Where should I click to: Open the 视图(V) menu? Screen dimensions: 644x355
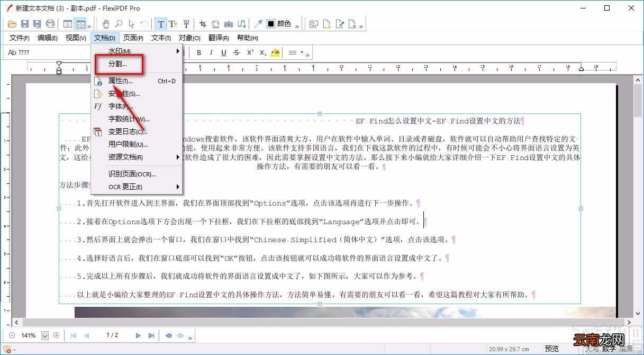[76, 38]
